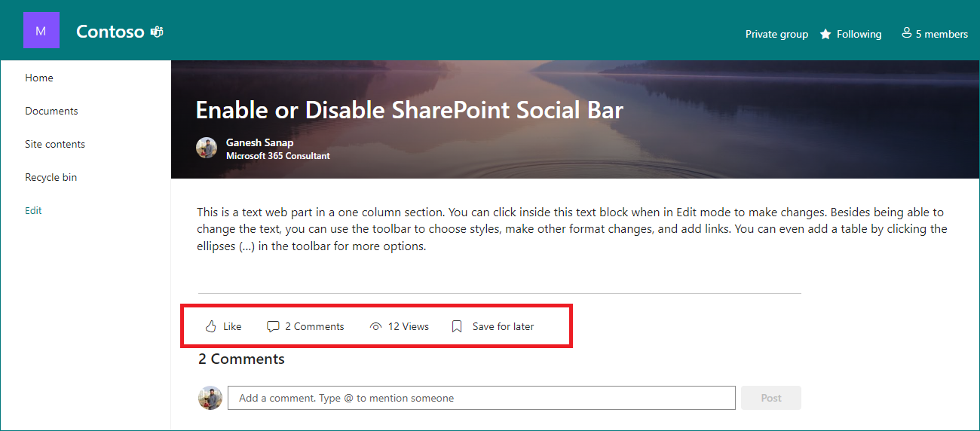Click the Save for later bookmark icon
The height and width of the screenshot is (431, 980).
(x=457, y=326)
